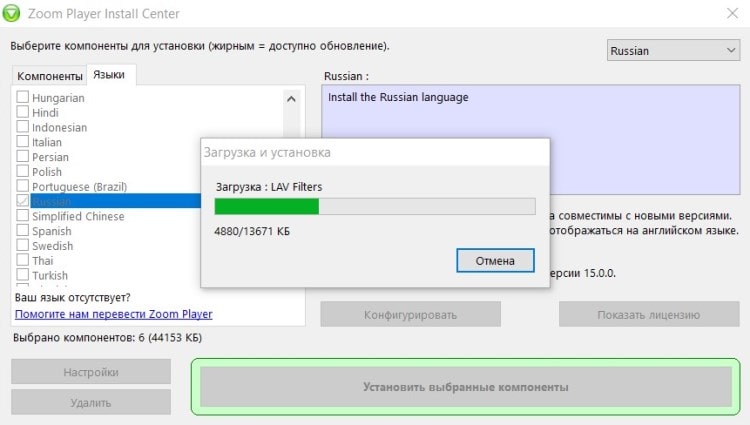This screenshot has height=425, width=750.
Task: Check the Indonesian checkbox
Action: pos(22,127)
